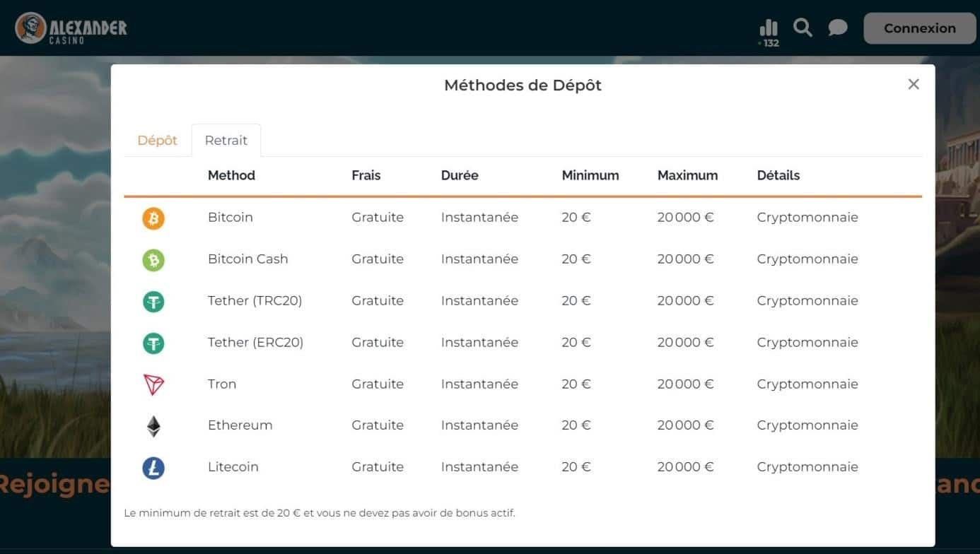Click Gratuite in the Litecoin row

pos(378,466)
